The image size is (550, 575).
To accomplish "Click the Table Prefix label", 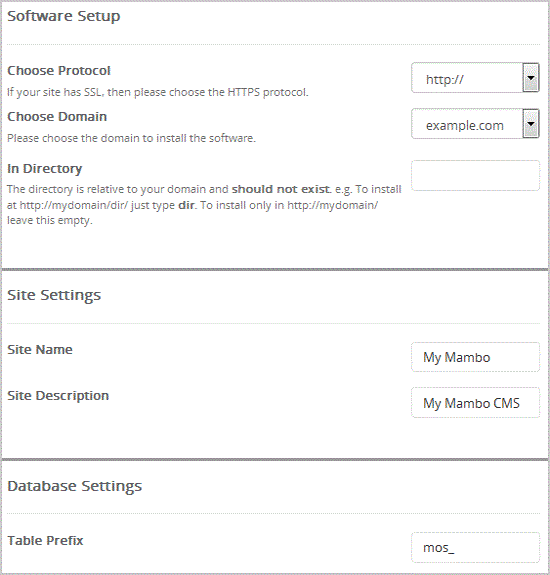I will (45, 541).
